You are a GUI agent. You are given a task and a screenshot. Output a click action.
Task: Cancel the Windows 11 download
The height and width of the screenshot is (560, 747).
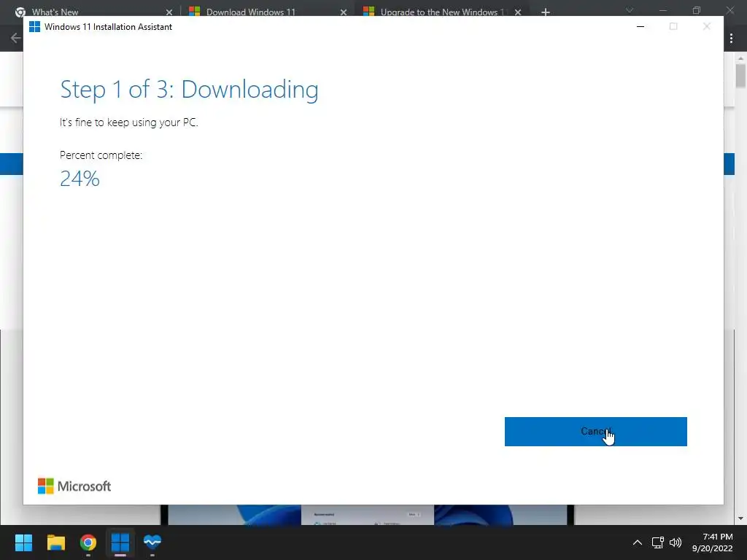tap(595, 432)
